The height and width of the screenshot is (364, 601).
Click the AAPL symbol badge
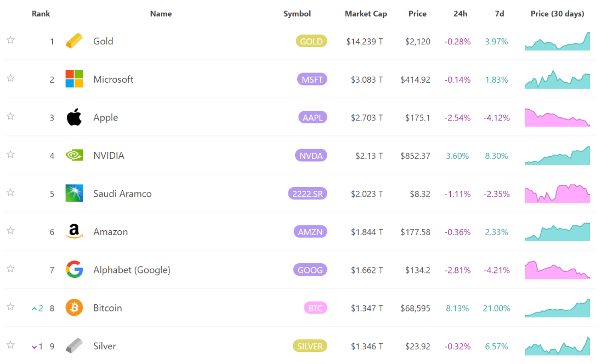(x=313, y=117)
